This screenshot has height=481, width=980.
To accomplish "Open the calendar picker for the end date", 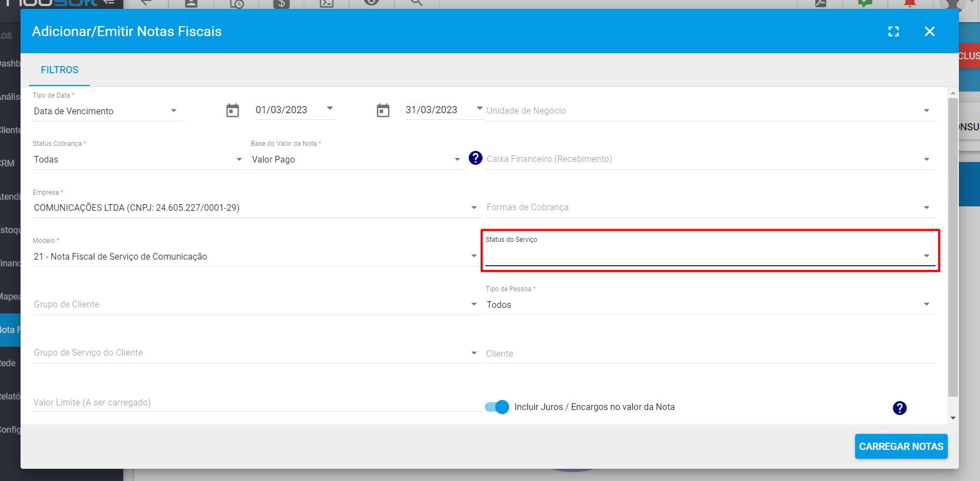I will point(383,110).
